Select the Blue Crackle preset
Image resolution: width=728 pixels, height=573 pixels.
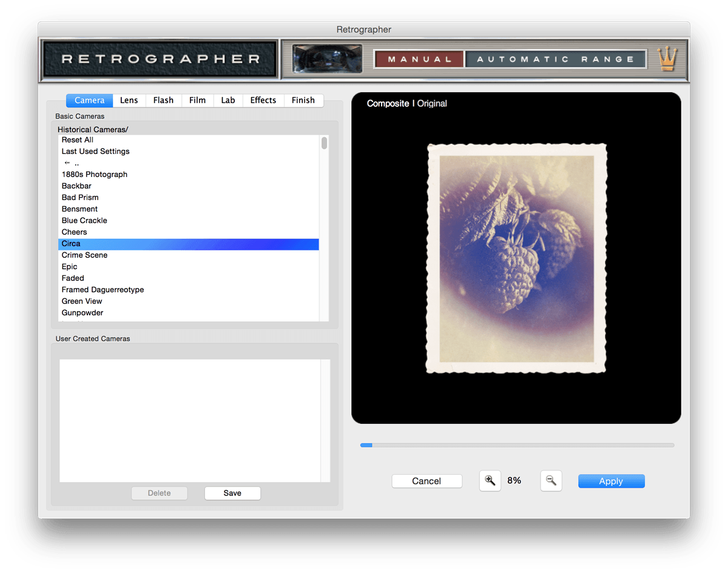click(x=189, y=221)
